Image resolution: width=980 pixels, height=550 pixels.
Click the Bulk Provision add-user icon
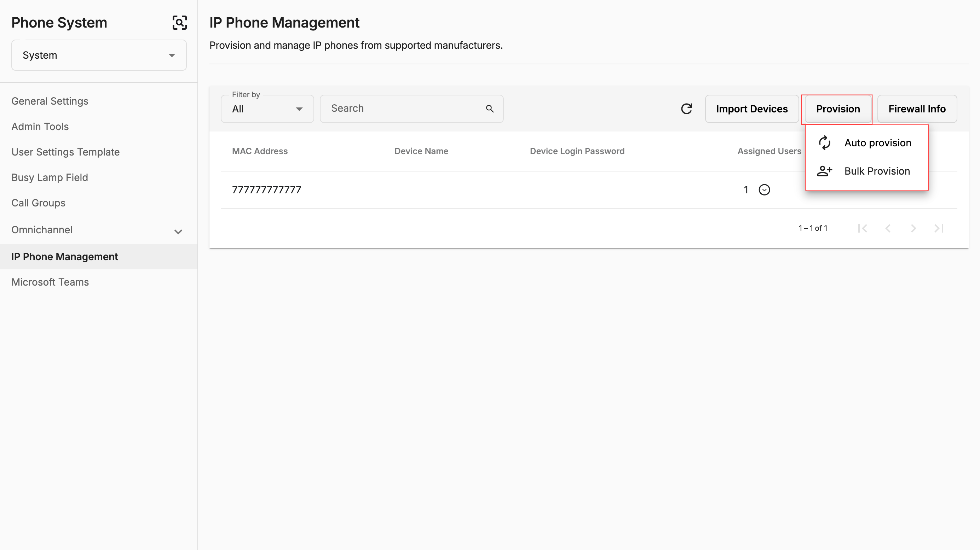pos(824,171)
